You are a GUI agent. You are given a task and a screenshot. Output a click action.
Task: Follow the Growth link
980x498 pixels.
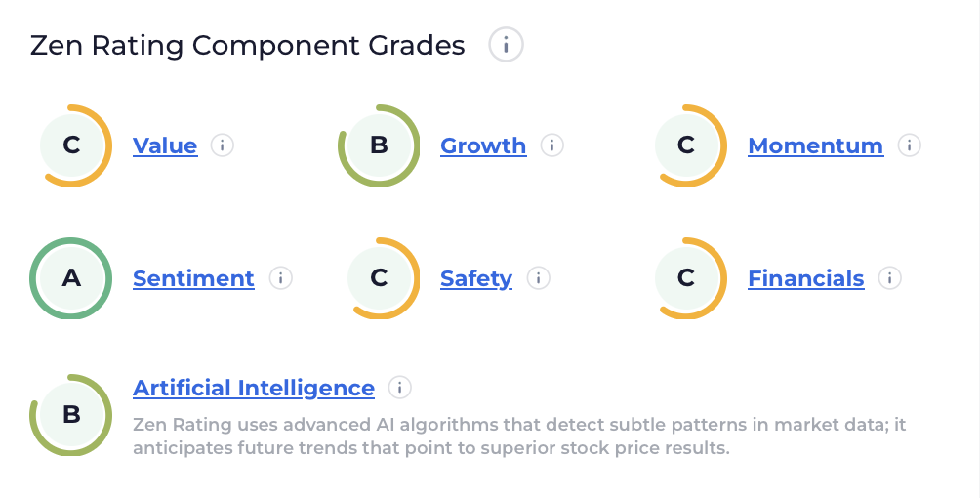click(483, 145)
